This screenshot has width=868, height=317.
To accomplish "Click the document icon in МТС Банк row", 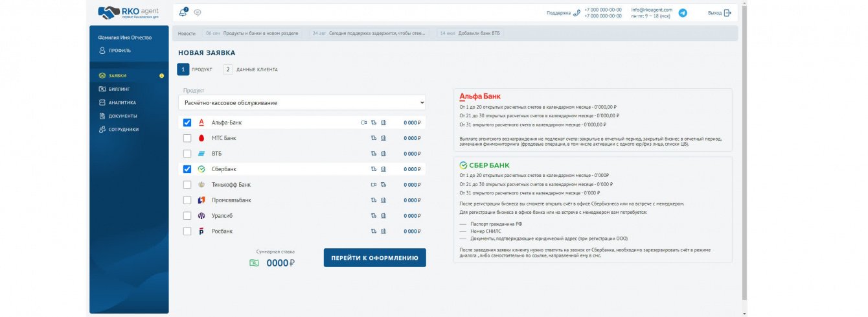I will coord(383,138).
